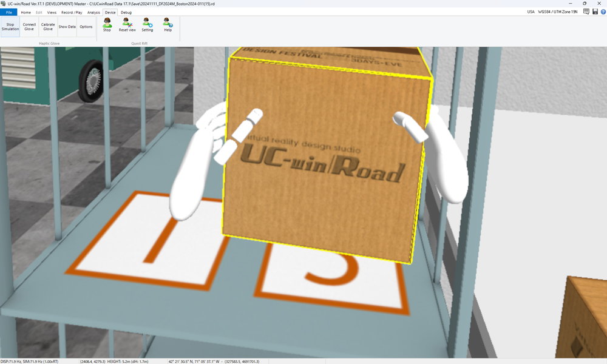Open the File menu
This screenshot has height=364, width=607.
coord(9,12)
